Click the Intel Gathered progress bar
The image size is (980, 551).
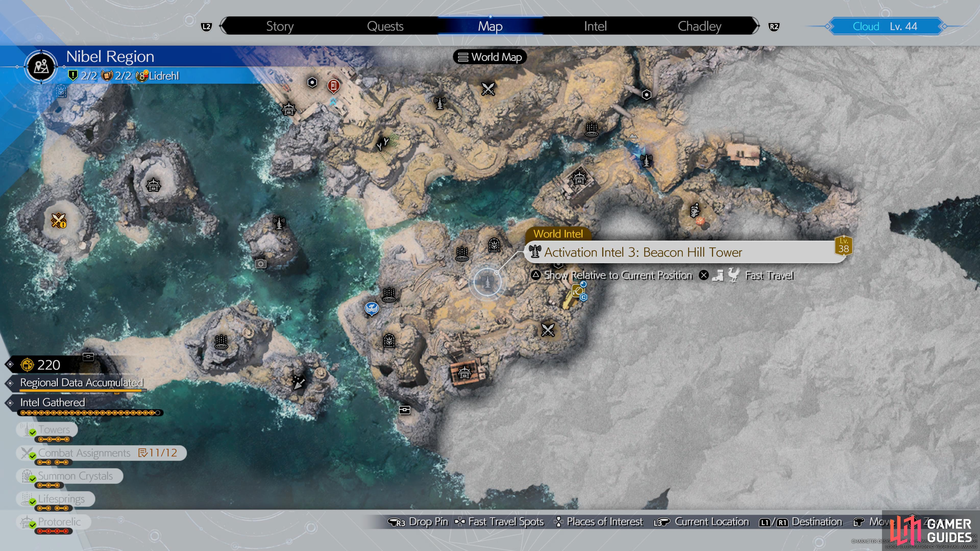pos(90,413)
